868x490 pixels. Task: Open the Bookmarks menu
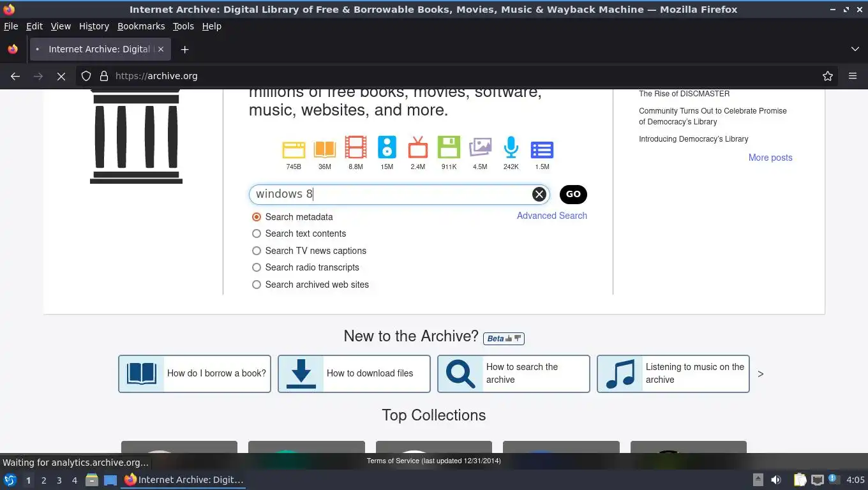pos(141,26)
